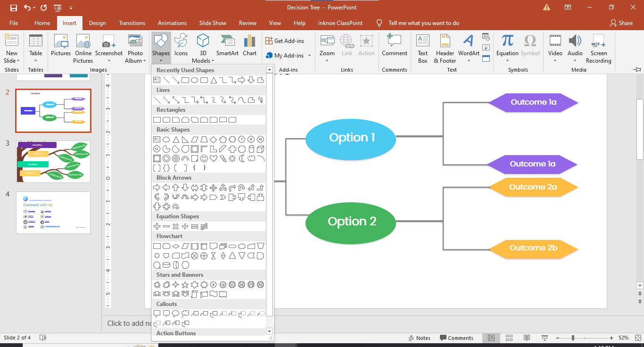
Task: Choose the Rounded Rectangle in Rectangles section
Action: point(166,120)
